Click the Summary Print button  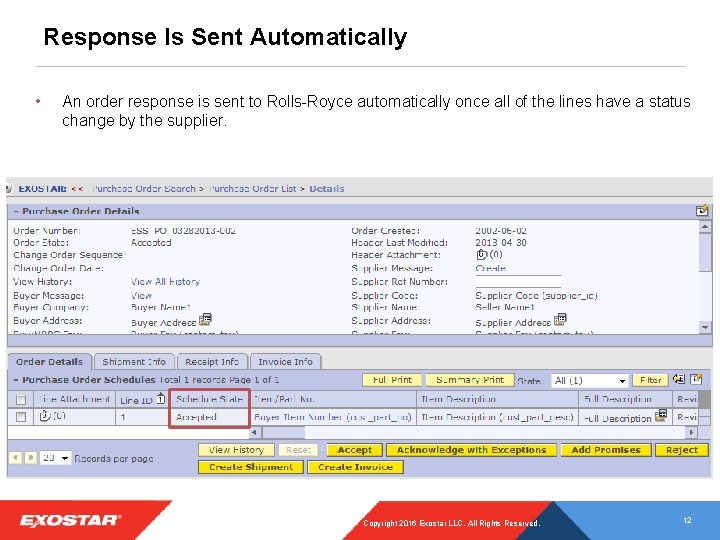tap(470, 380)
